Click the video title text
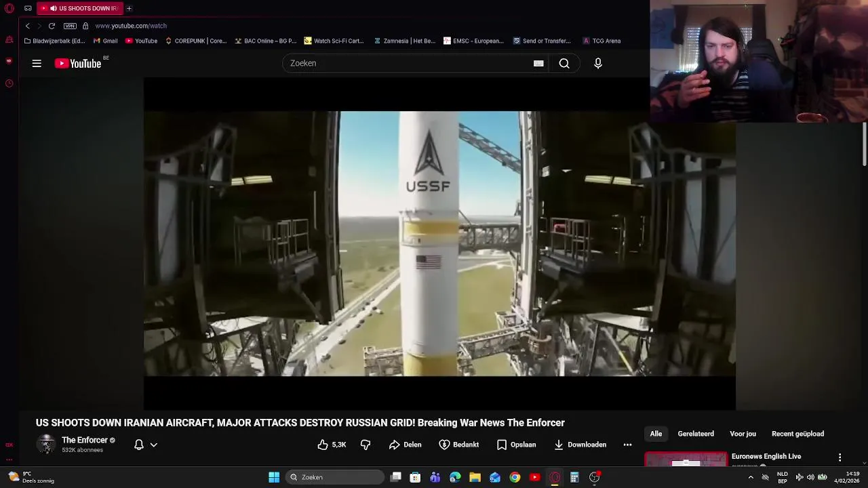Viewport: 868px width, 488px height. coord(300,422)
